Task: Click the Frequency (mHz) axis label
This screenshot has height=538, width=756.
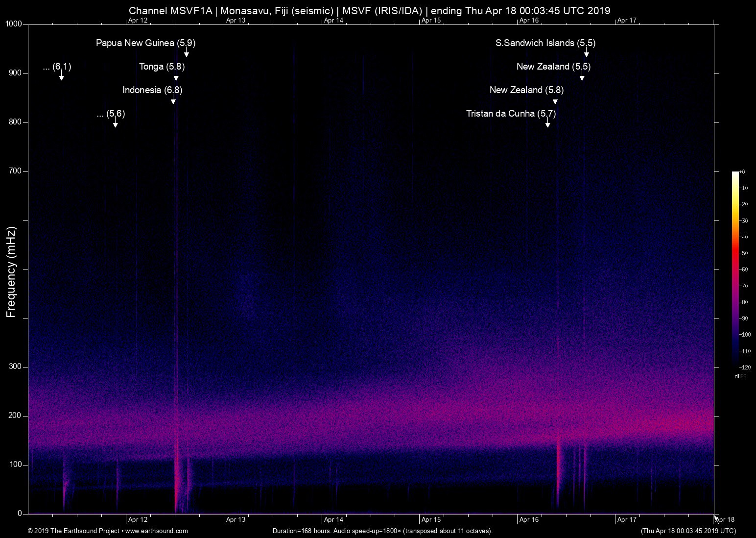Action: pos(11,269)
